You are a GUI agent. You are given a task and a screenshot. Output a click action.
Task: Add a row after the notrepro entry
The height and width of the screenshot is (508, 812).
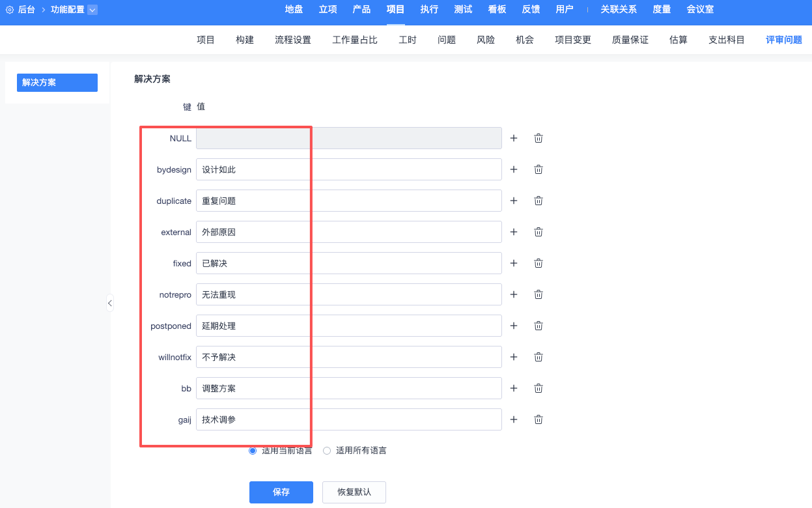tap(514, 294)
